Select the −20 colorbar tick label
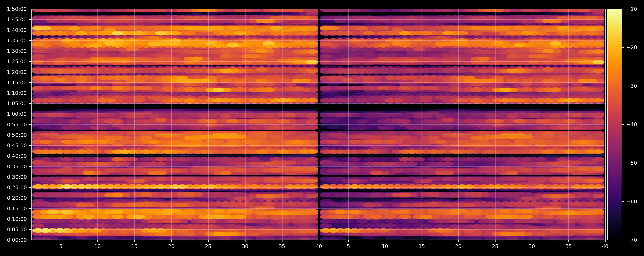Image resolution: width=644 pixels, height=256 pixels. [x=632, y=48]
